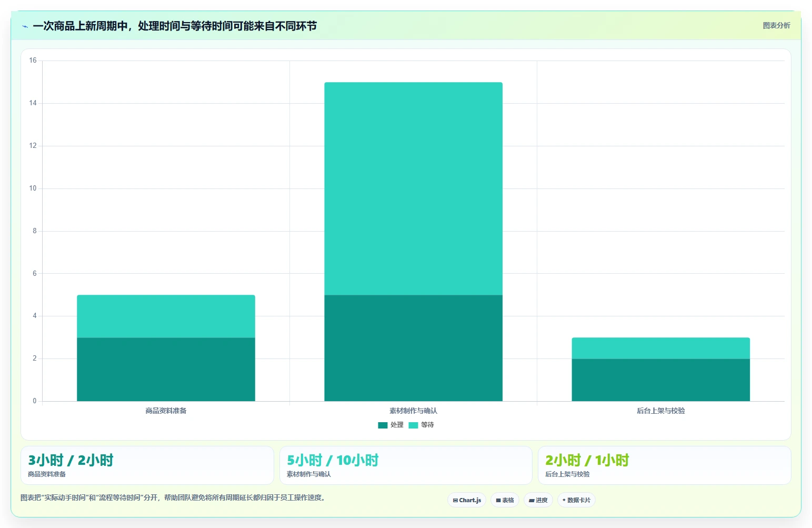The width and height of the screenshot is (812, 528).
Task: Click the 处理 legend label text
Action: 397,425
